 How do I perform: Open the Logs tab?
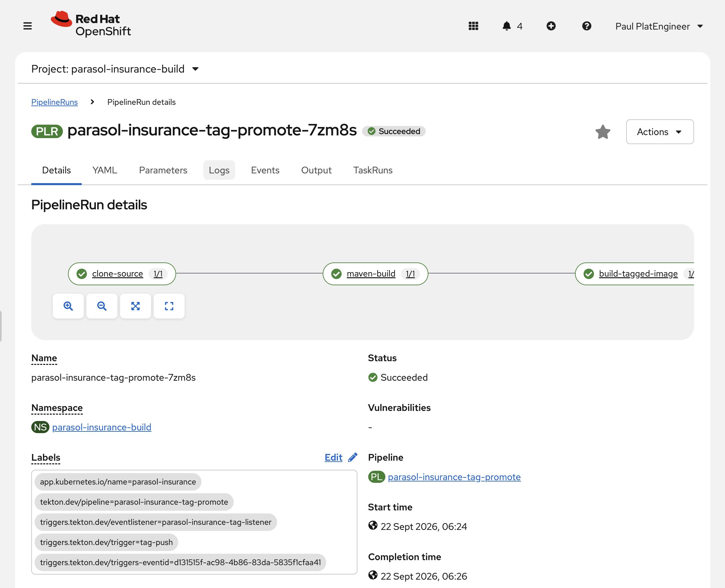219,170
